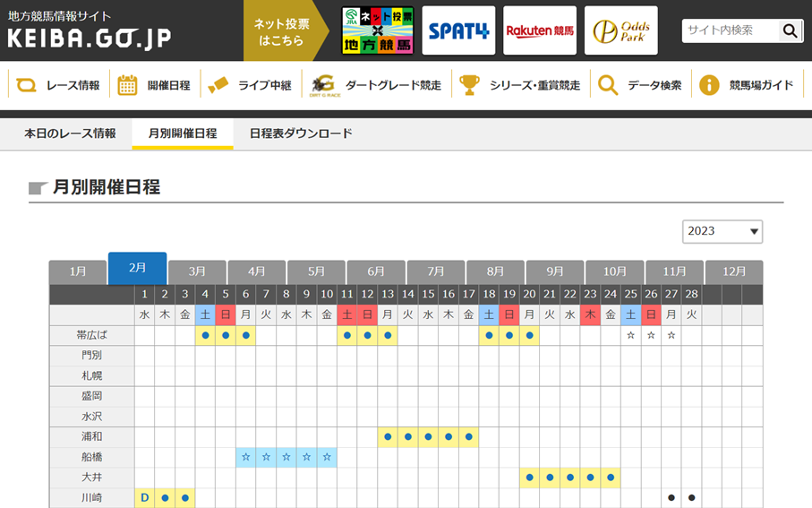Image resolution: width=812 pixels, height=508 pixels.
Task: Open シリーズ・重賞競走 trophy menu item
Action: coord(519,86)
